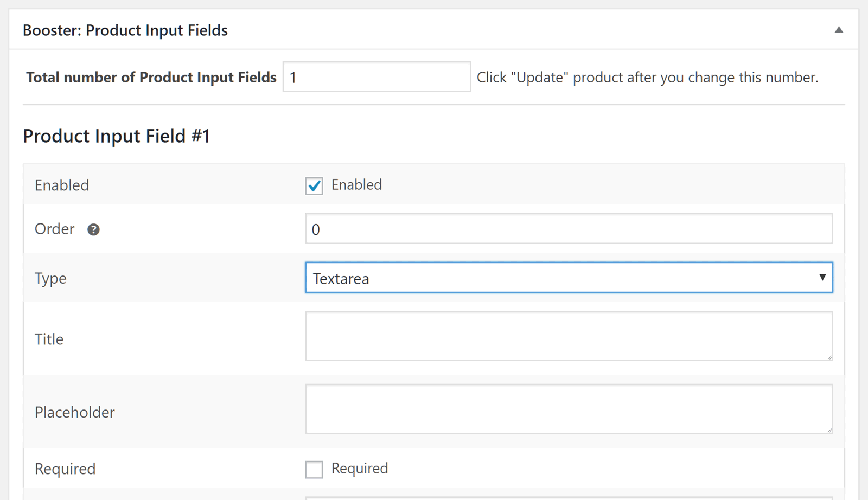Screen dimensions: 868x500
Task: Focus the Total number of Product Input Fields box
Action: click(376, 77)
